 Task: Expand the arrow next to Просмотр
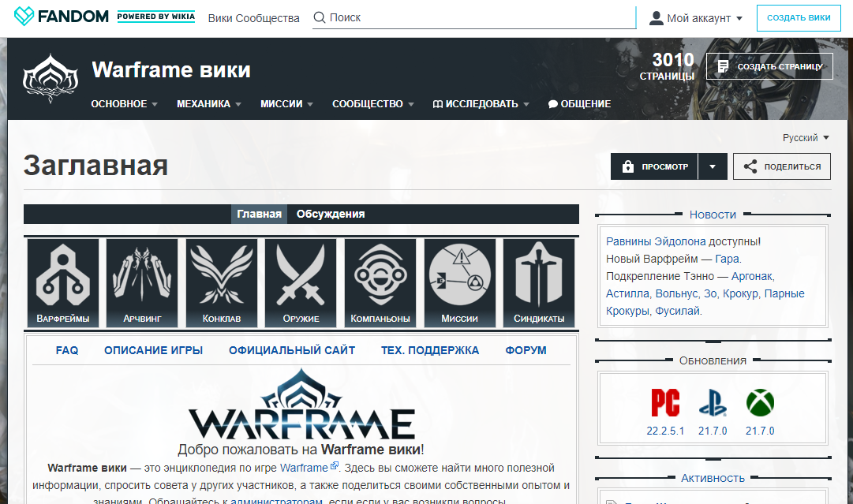click(x=713, y=166)
